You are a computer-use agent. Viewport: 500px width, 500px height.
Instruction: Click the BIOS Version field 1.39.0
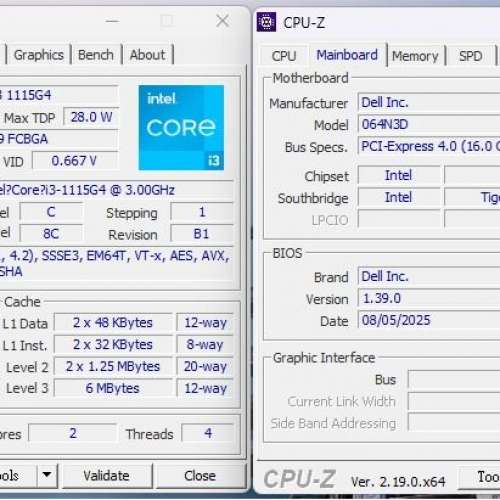tap(429, 298)
